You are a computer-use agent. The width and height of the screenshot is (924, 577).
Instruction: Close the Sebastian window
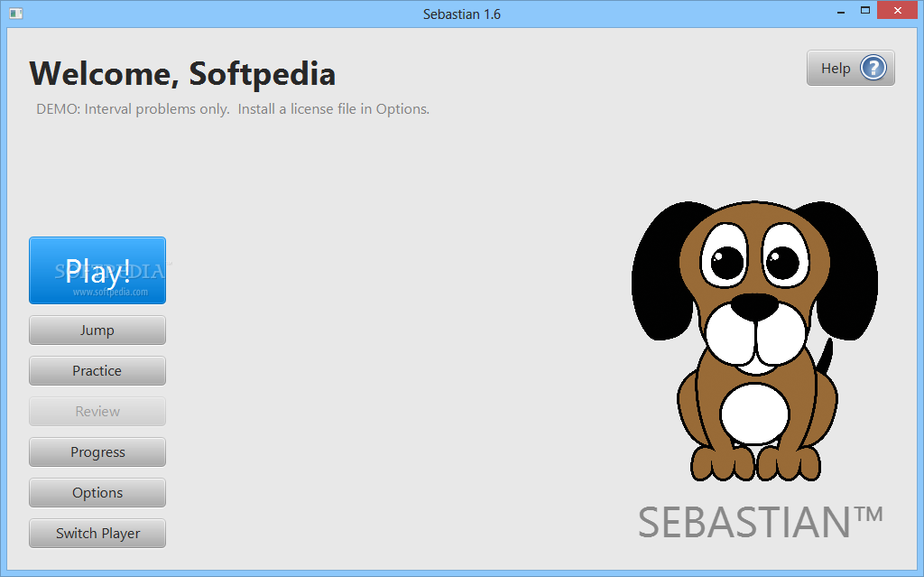click(898, 11)
